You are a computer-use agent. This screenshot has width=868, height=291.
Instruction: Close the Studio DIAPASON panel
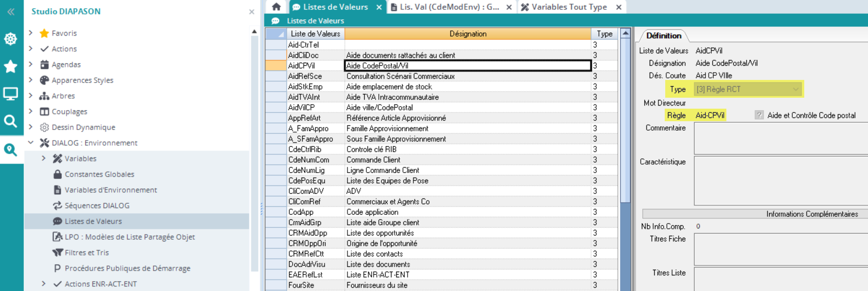pos(252,11)
